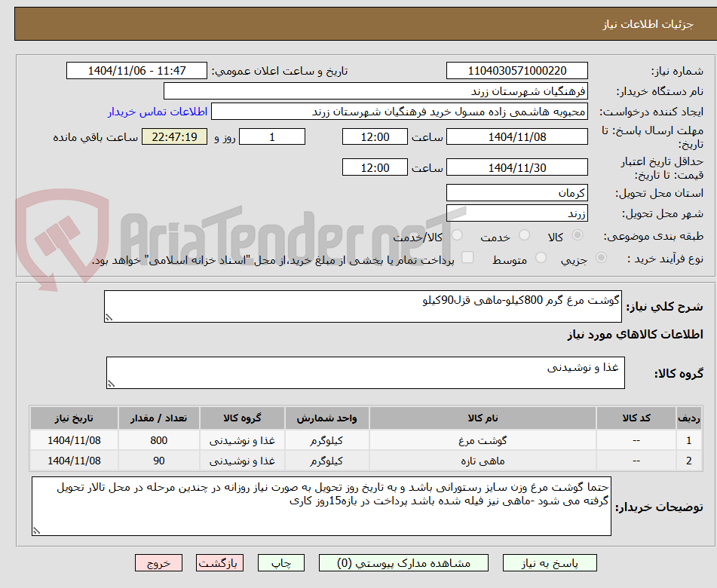Viewport: 717px width, 588px height.
Task: Select the جزیی purchase type option
Action: point(601,257)
